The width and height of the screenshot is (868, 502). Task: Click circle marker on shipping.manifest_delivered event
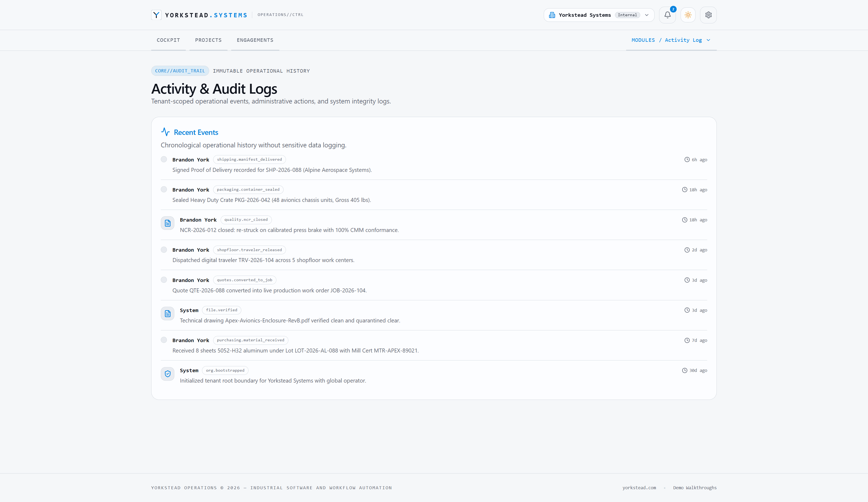[x=164, y=159]
